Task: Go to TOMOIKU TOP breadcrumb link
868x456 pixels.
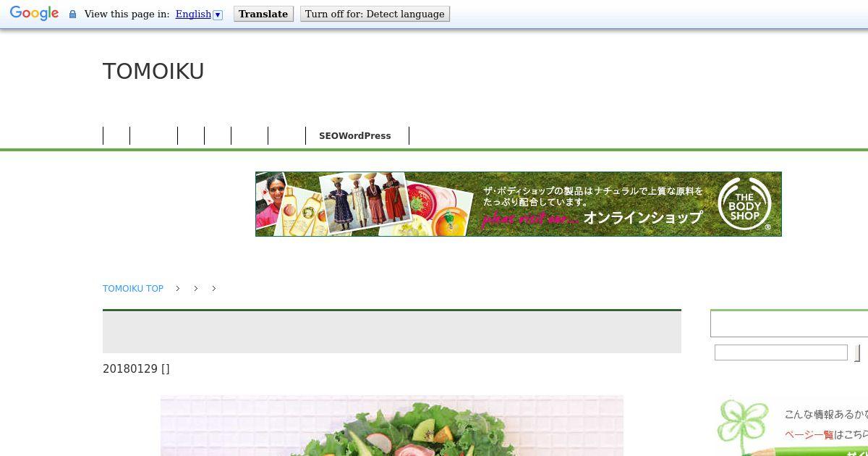Action: pyautogui.click(x=133, y=288)
